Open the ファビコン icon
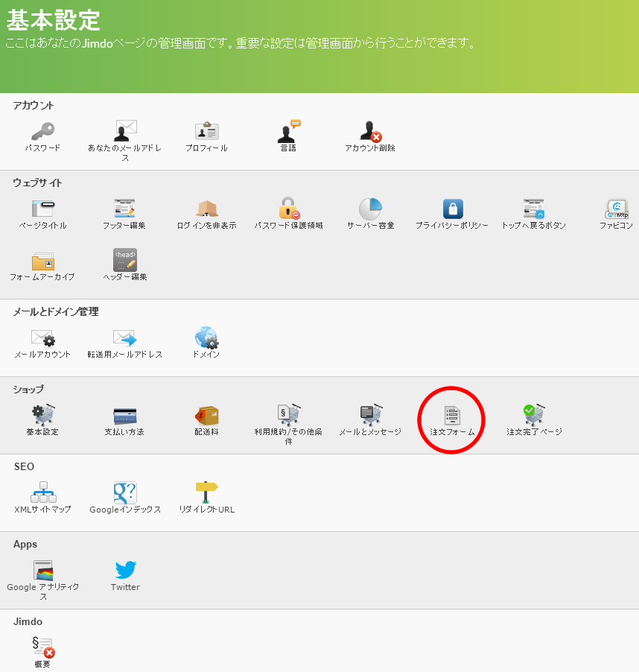Viewport: 639px width, 672px height. [617, 209]
